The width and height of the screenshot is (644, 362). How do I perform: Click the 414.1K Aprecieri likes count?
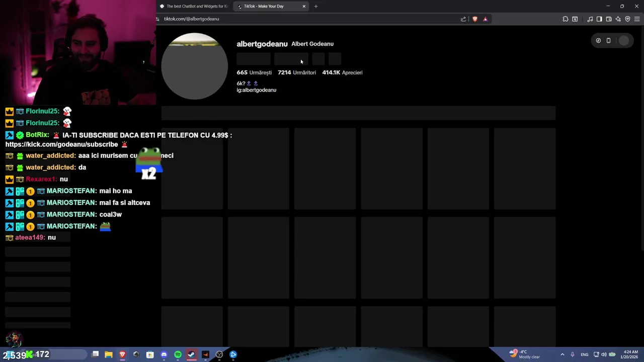pyautogui.click(x=342, y=72)
